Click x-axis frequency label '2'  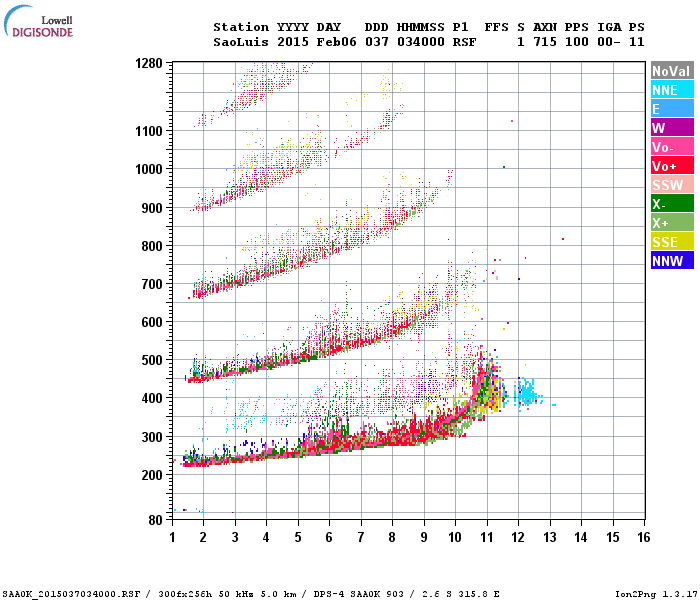click(203, 537)
